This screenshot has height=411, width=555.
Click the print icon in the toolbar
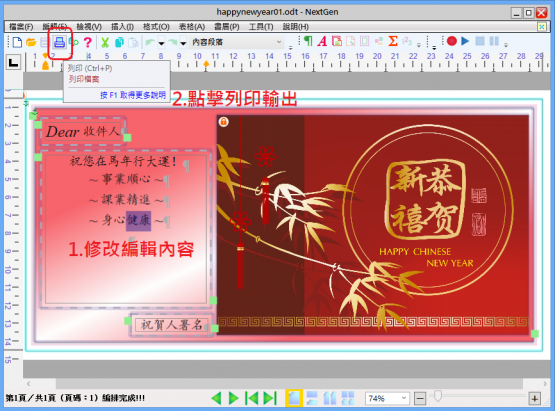[59, 42]
